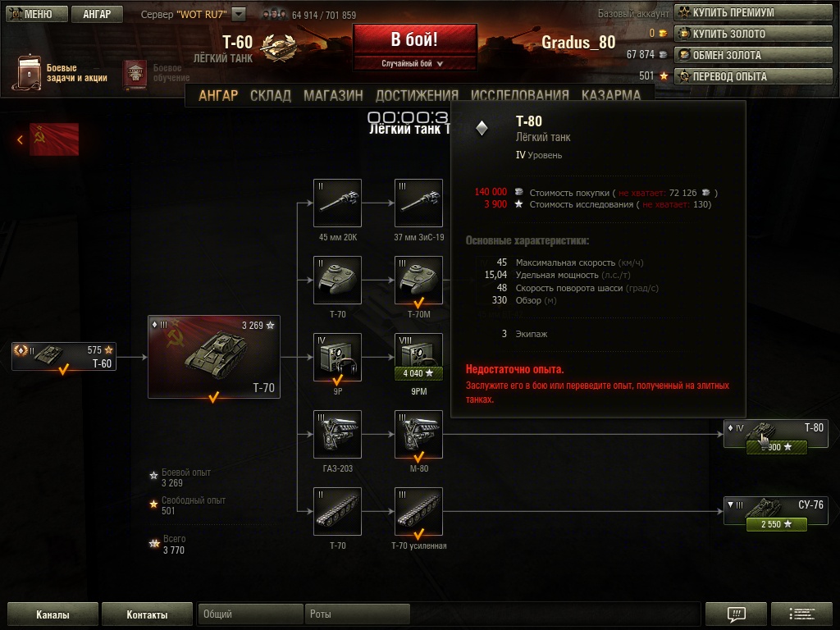Click the Т-70М turret module icon
The width and height of the screenshot is (840, 630).
coord(418,281)
